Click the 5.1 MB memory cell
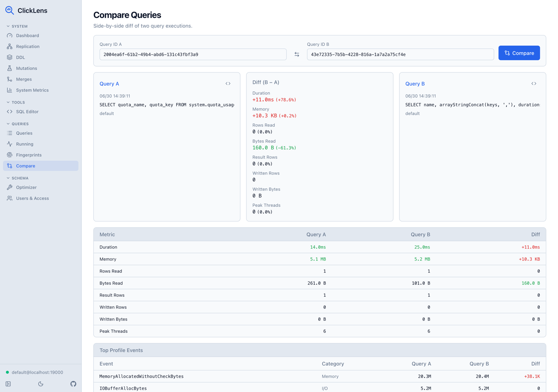The width and height of the screenshot is (558, 392). point(318,259)
